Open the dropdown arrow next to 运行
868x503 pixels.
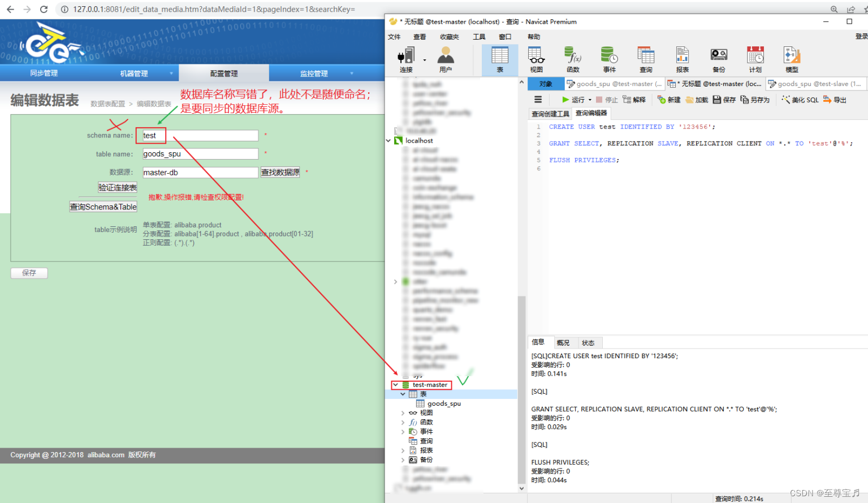(x=590, y=100)
